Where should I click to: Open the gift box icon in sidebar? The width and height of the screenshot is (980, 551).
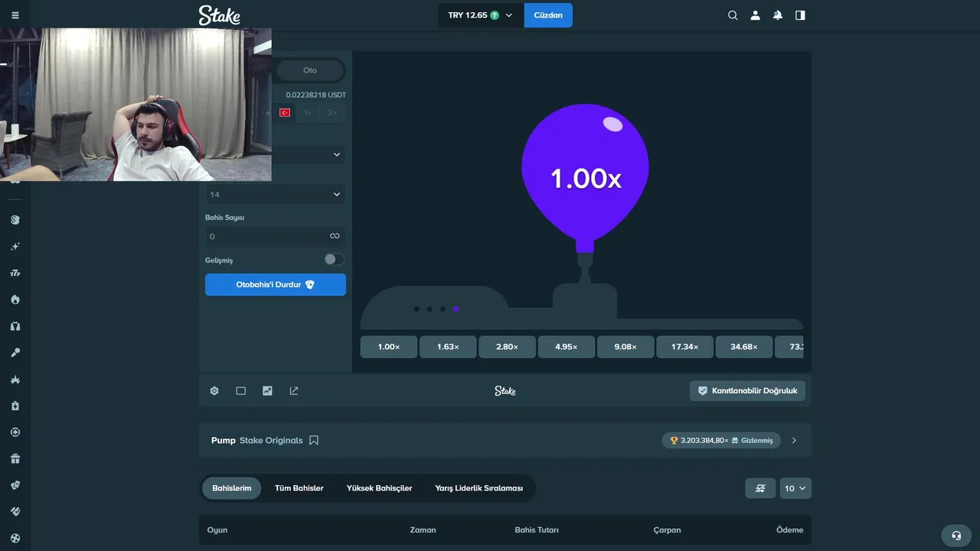(15, 459)
